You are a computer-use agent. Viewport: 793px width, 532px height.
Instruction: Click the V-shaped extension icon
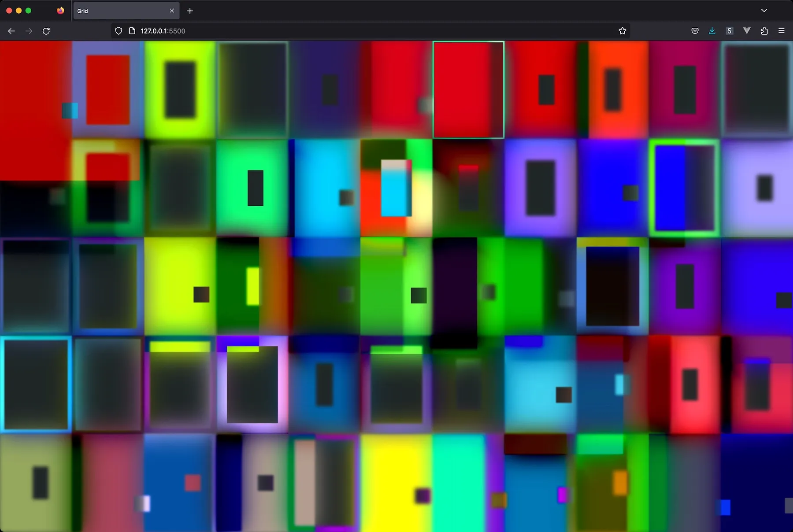[x=747, y=31]
